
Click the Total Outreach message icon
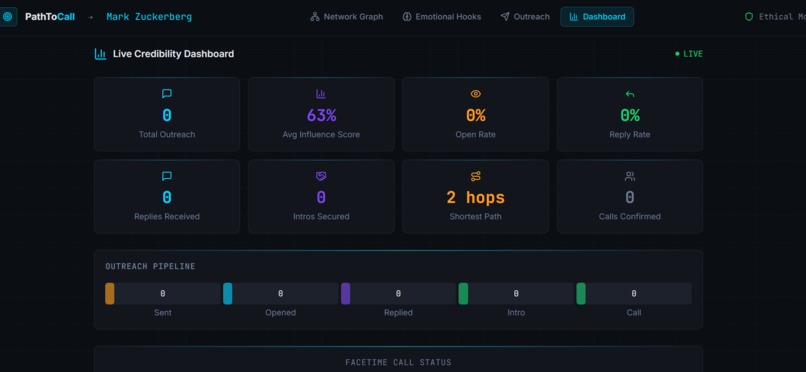pyautogui.click(x=167, y=94)
